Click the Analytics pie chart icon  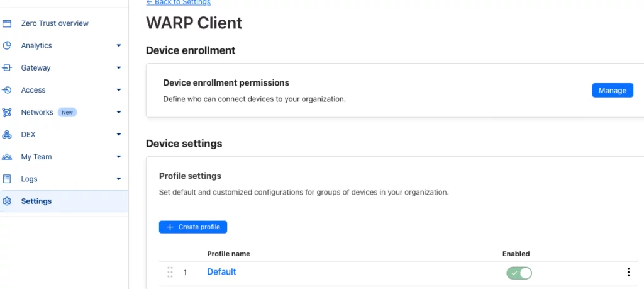pyautogui.click(x=6, y=45)
